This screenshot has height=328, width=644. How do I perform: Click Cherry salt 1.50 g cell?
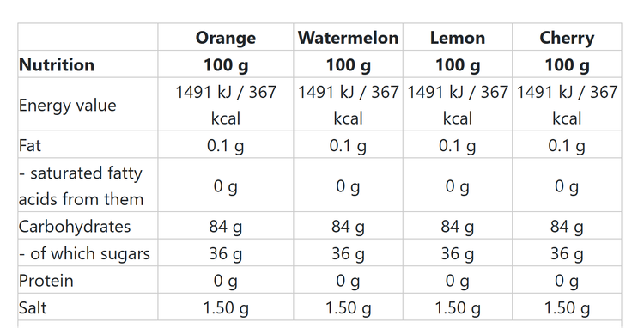(567, 308)
